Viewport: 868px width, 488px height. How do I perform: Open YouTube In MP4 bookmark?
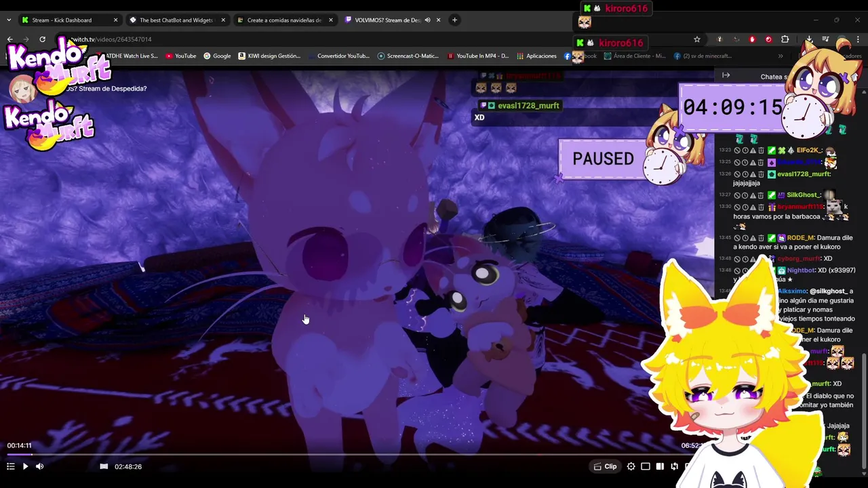tap(478, 56)
